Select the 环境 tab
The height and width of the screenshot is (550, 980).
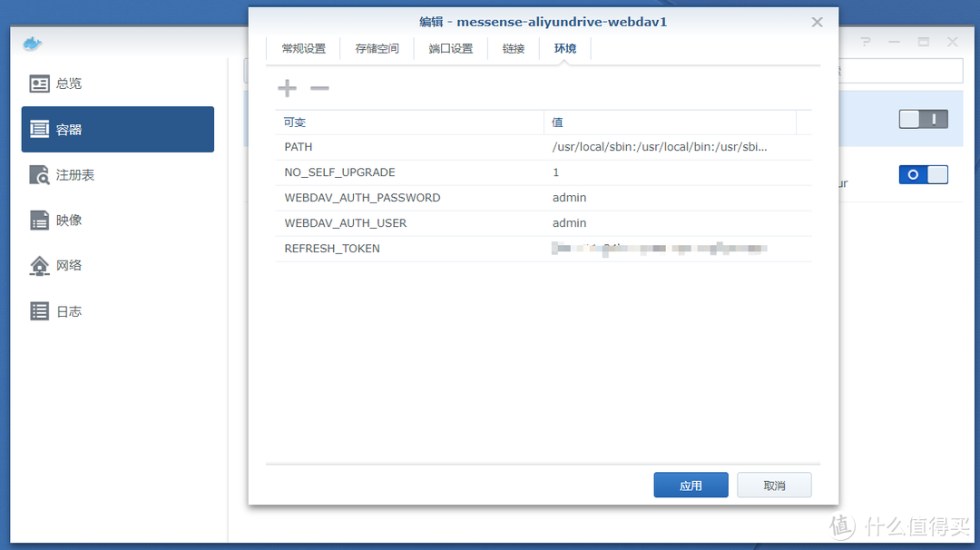pos(565,49)
